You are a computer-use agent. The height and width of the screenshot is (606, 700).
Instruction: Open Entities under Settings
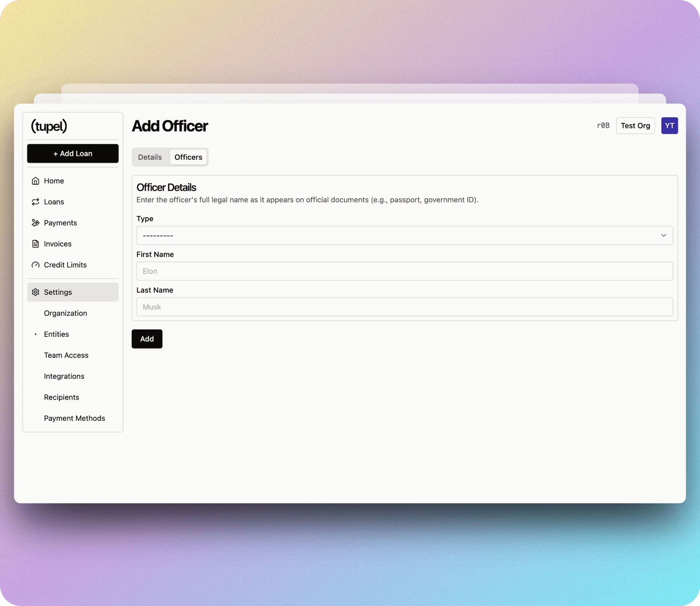[x=56, y=334]
